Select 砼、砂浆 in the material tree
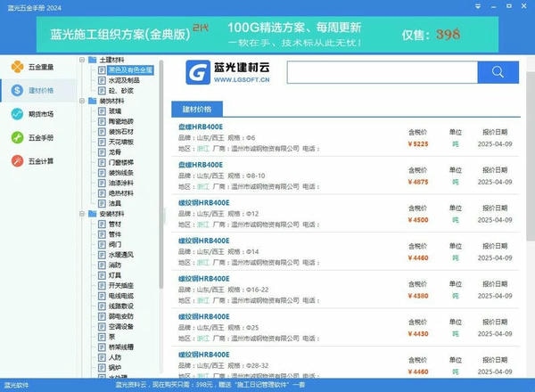The height and width of the screenshot is (392, 535). [x=121, y=91]
